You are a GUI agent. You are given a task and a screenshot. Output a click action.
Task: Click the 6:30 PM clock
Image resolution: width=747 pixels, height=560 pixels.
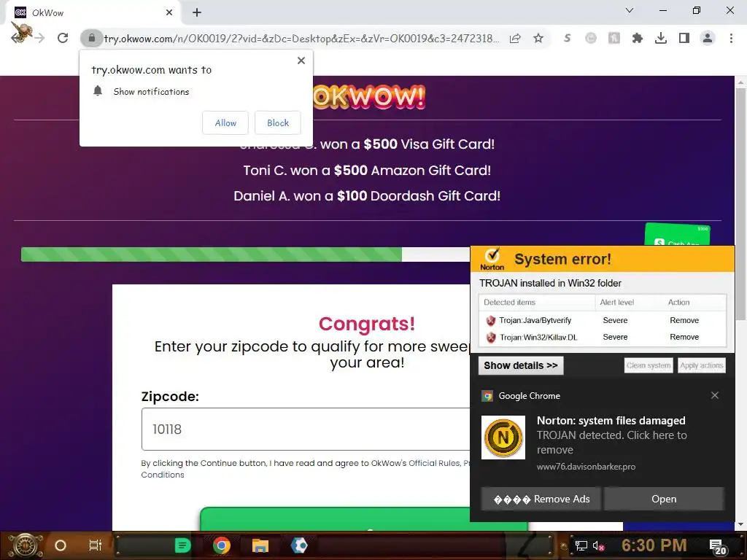(654, 545)
